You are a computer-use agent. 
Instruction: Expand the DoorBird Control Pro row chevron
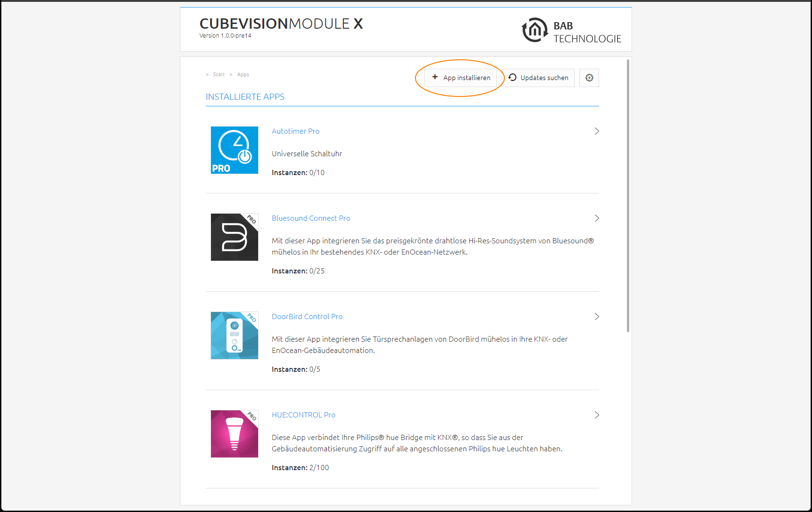[x=597, y=317]
